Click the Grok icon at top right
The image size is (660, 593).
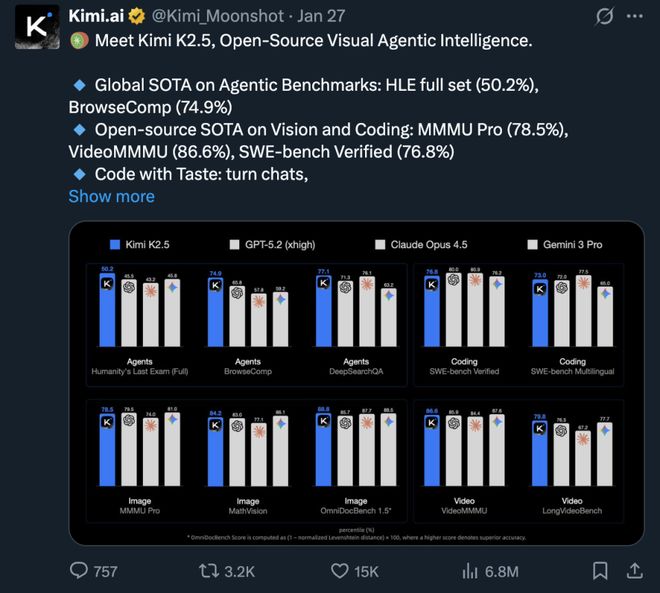click(604, 17)
